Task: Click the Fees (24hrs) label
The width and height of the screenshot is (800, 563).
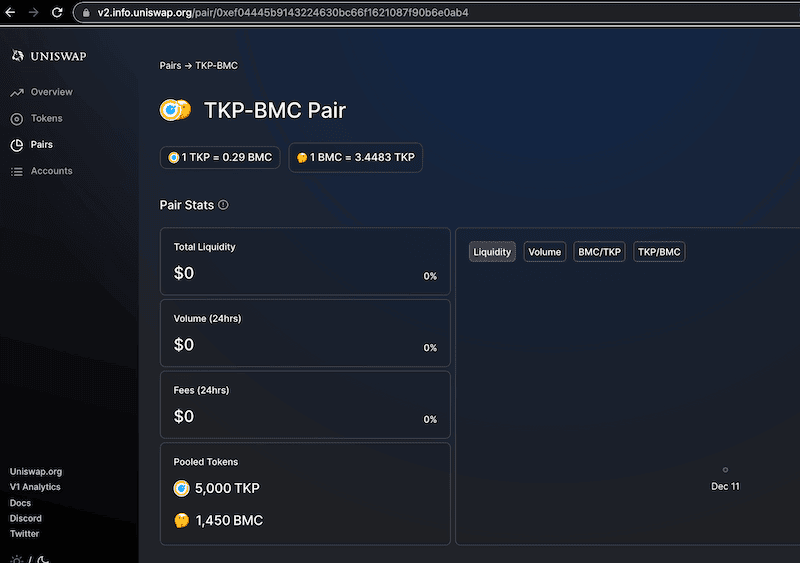Action: point(201,390)
